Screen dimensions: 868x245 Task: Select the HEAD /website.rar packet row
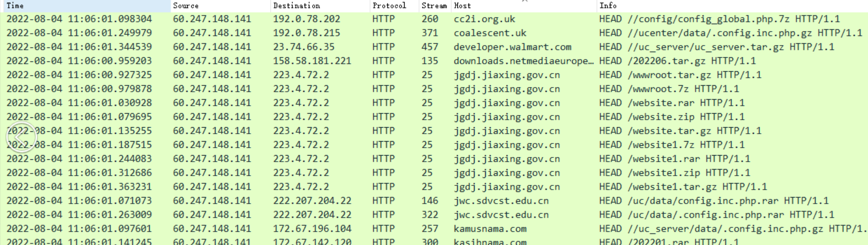click(x=672, y=103)
